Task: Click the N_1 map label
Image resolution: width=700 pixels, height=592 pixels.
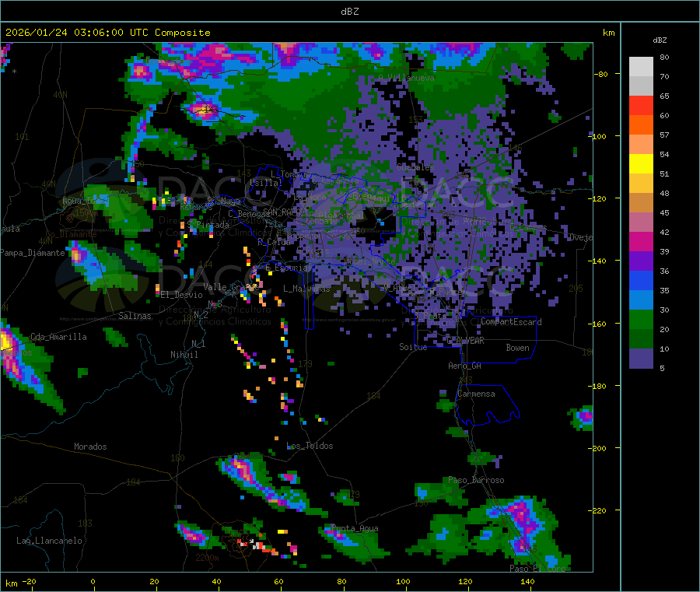Action: tap(198, 343)
